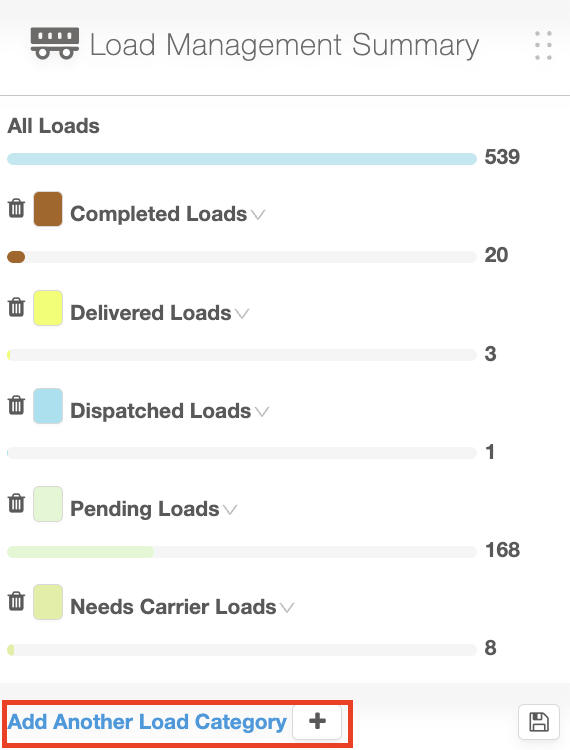
Task: Click the trash icon beside Delivered Loads
Action: [x=16, y=307]
